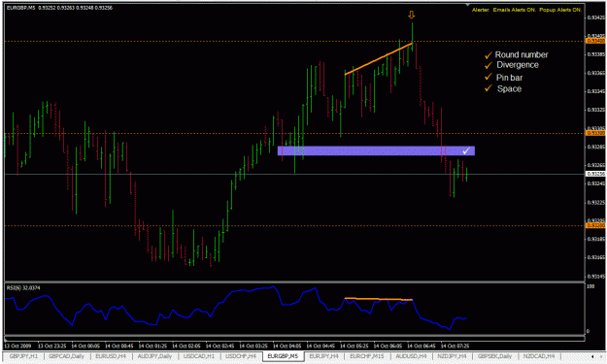Screen dimensions: 607x364
Task: Click the 14 Oct 06:45 time axis label
Action: click(x=422, y=346)
